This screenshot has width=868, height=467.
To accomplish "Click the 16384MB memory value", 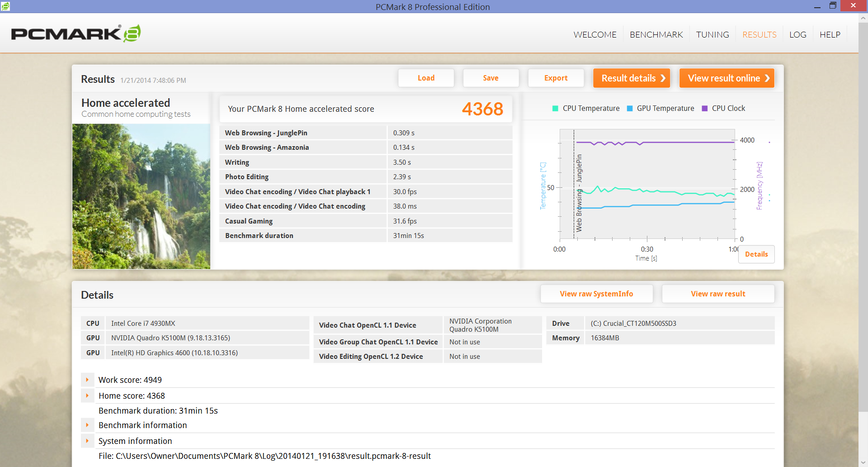I will [x=605, y=338].
